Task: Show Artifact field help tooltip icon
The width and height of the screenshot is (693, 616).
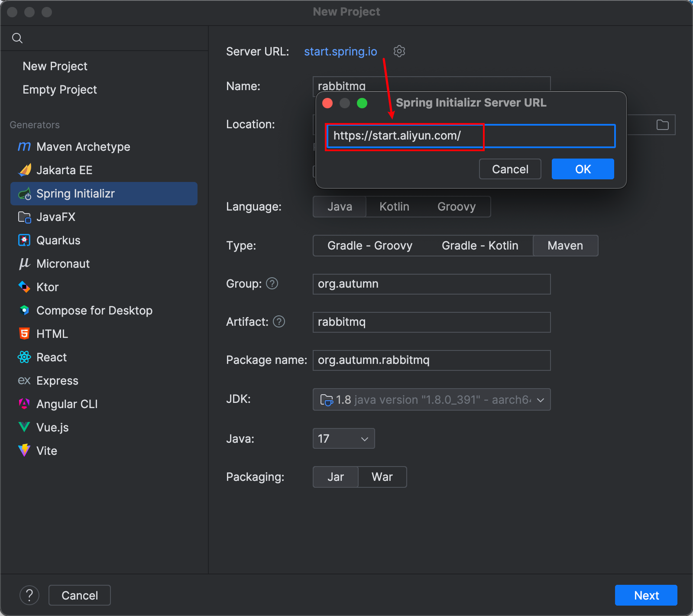Action: coord(279,321)
